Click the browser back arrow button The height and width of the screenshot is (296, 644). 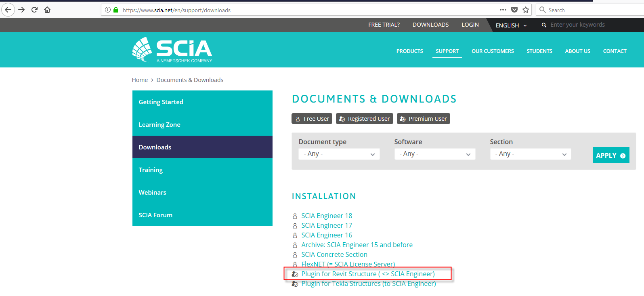coord(8,10)
